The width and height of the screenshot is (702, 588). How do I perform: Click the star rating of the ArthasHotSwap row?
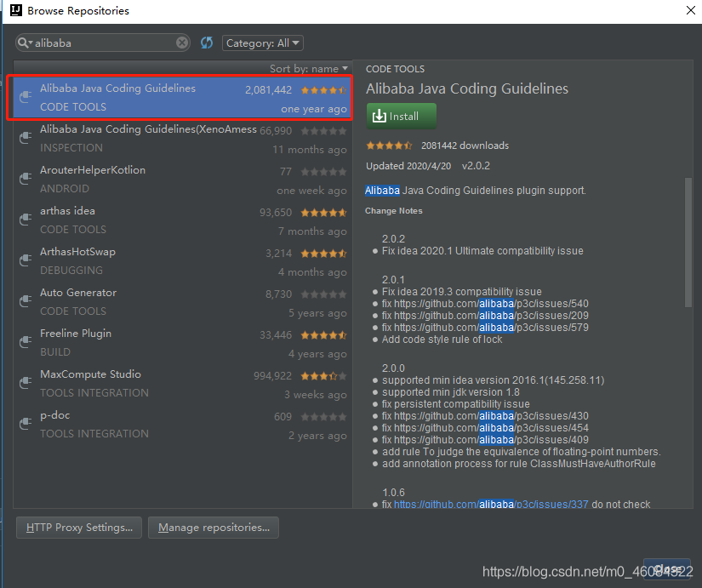pos(323,254)
